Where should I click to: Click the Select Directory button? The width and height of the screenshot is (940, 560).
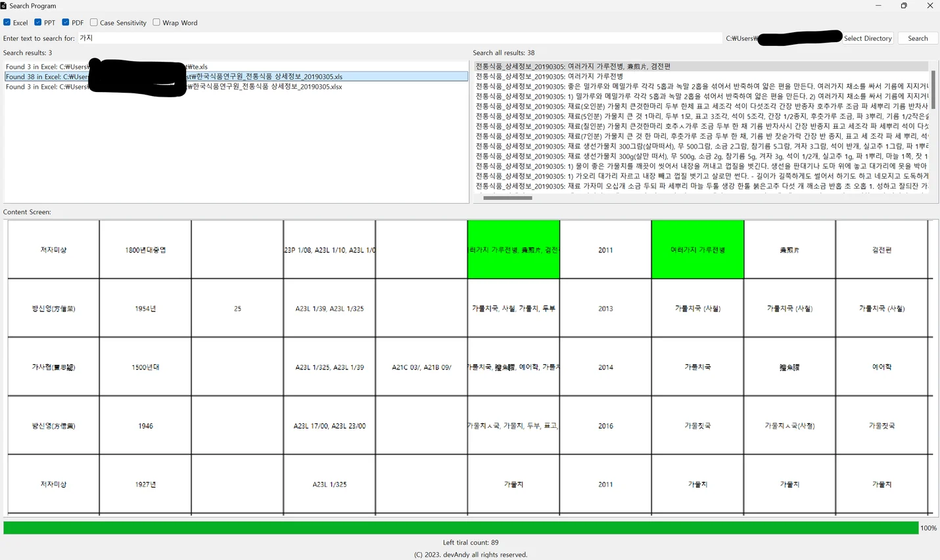[x=868, y=38]
